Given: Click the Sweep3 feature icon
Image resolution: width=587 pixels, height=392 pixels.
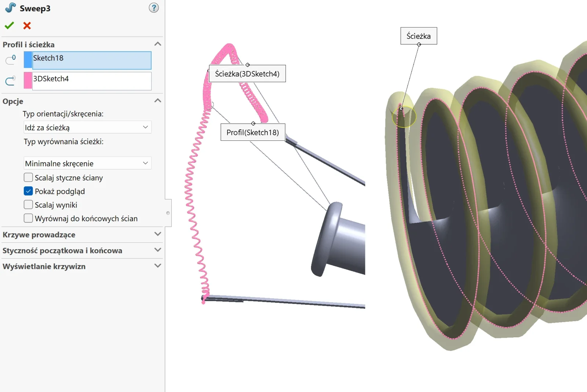Looking at the screenshot, I should coord(10,8).
